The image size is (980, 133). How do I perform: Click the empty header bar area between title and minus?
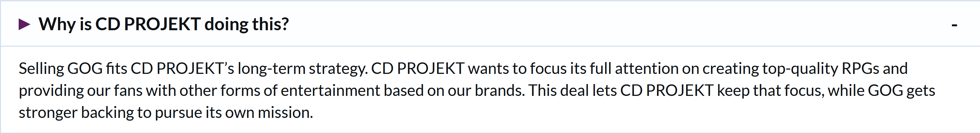(x=609, y=24)
